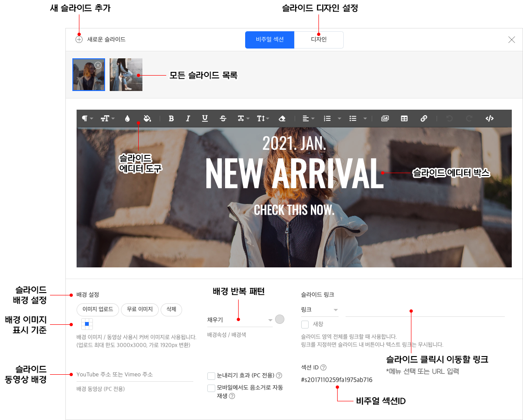The height and width of the screenshot is (420, 523).
Task: Click the clear formatting eraser icon
Action: pyautogui.click(x=282, y=119)
